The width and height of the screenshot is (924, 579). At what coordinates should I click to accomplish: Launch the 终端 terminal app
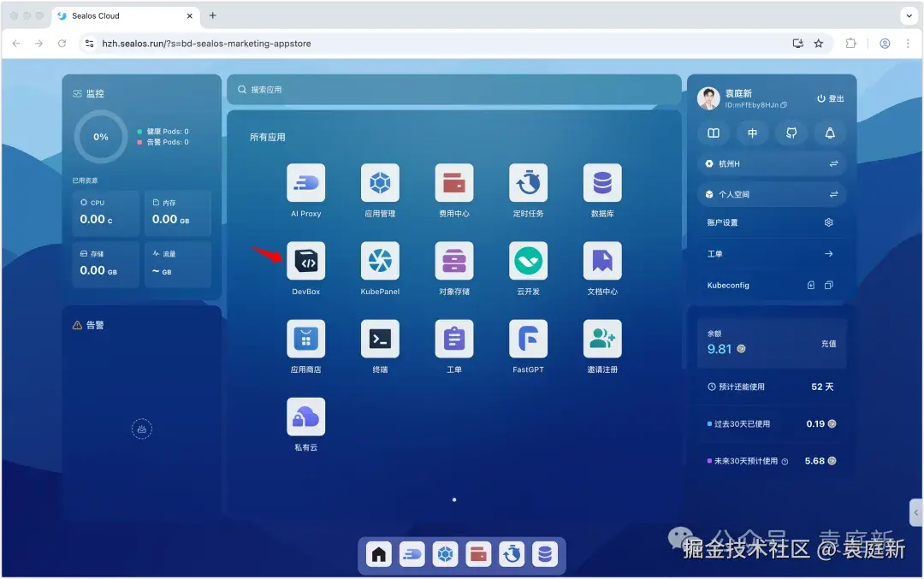tap(380, 339)
